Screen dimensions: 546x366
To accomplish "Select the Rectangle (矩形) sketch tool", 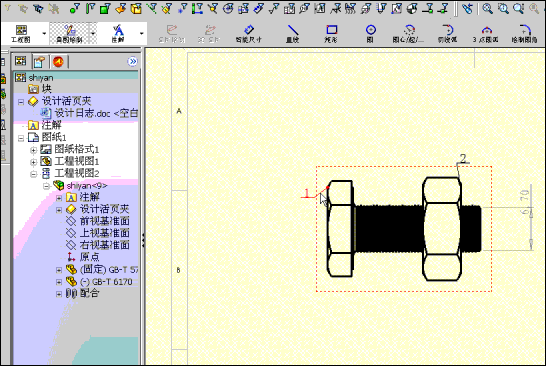I will coord(331,34).
